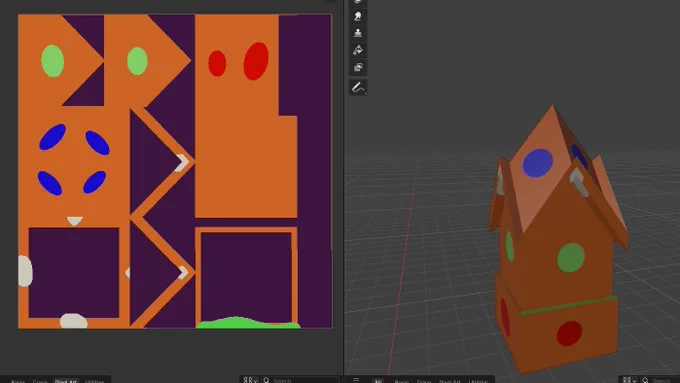Screen dimensions: 680x383
Task: Switch to Pixel Art tab in image editor shelf
Action: click(x=66, y=381)
